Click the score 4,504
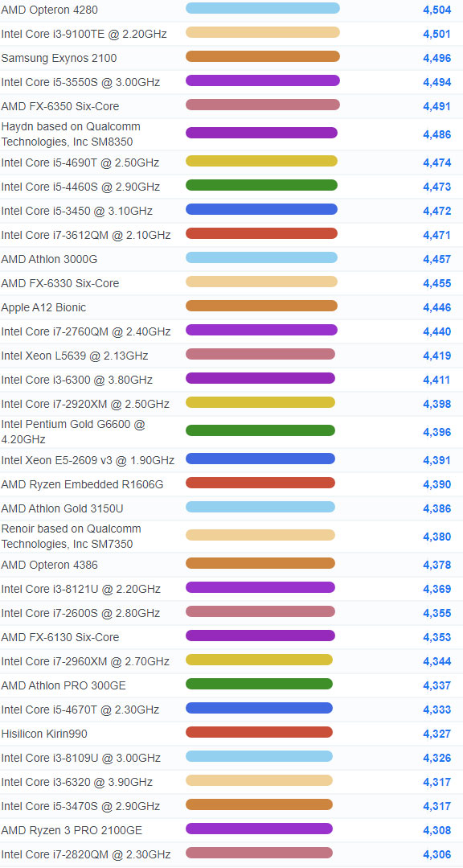This screenshot has height=868, width=463. 437,10
